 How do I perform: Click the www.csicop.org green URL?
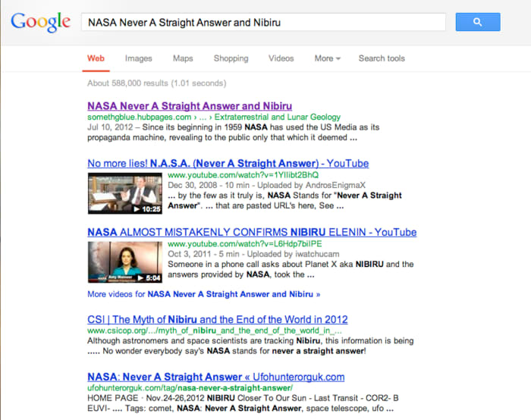[x=215, y=331]
